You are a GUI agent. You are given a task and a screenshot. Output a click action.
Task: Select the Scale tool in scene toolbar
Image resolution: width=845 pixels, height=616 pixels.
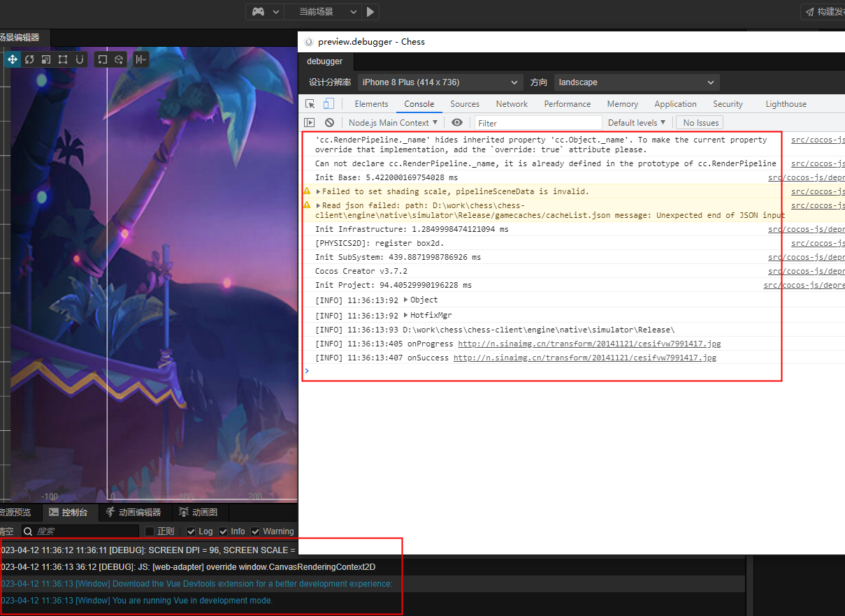tap(46, 59)
